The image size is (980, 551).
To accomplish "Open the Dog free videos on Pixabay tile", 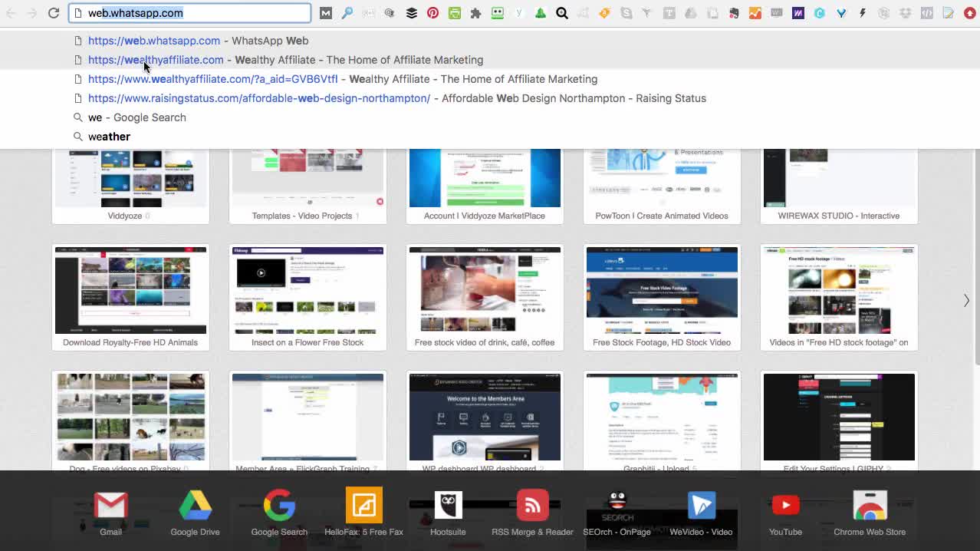I will [130, 421].
